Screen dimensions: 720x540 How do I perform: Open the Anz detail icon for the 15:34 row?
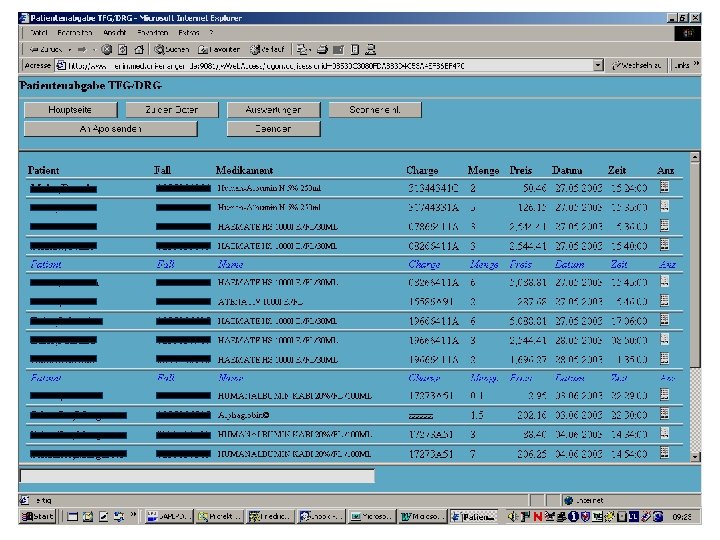(x=664, y=187)
